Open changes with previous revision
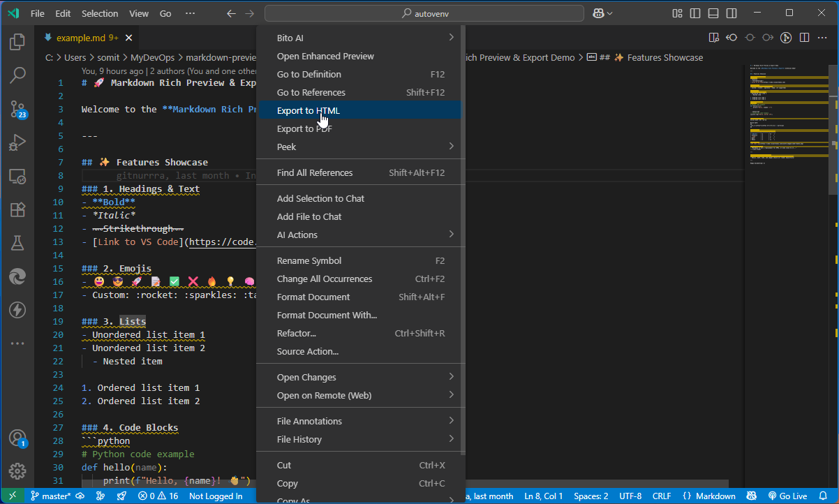The image size is (839, 504). click(732, 38)
